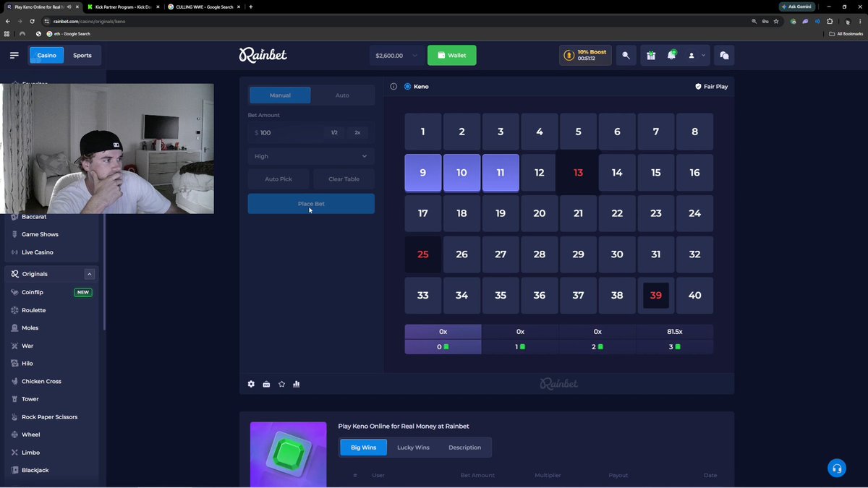This screenshot has width=868, height=488.
Task: Open the gift rewards icon
Action: [x=651, y=55]
